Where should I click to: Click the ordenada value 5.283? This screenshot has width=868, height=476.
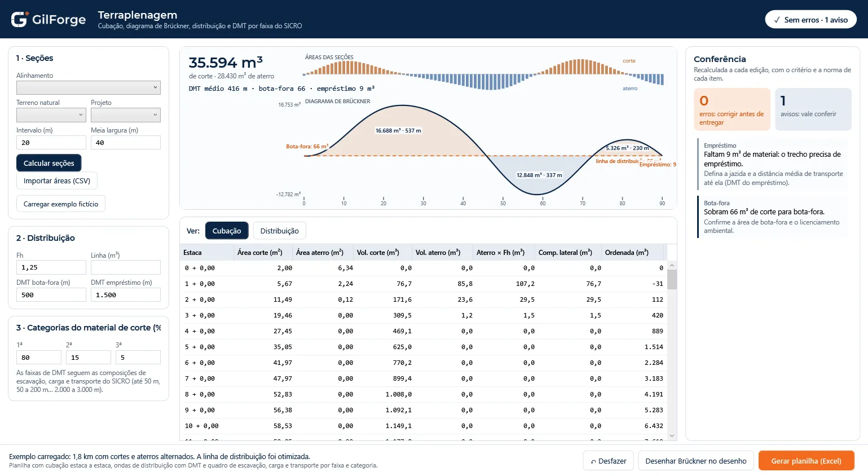654,410
